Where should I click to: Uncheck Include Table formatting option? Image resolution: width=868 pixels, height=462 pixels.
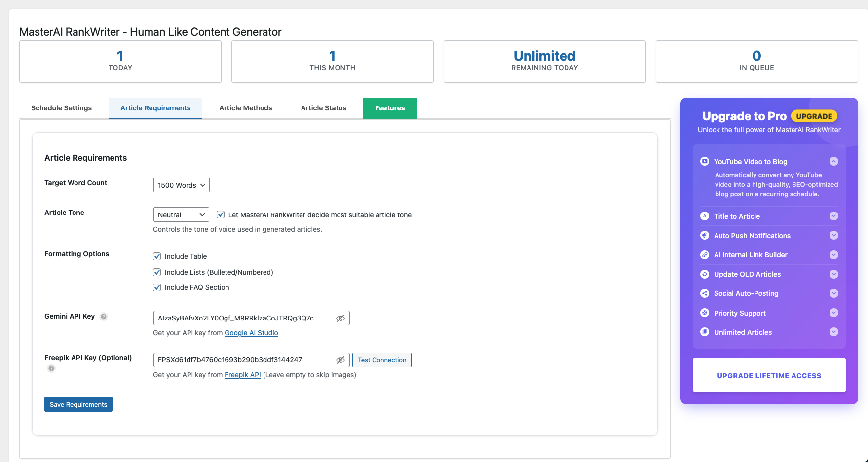[x=157, y=256]
